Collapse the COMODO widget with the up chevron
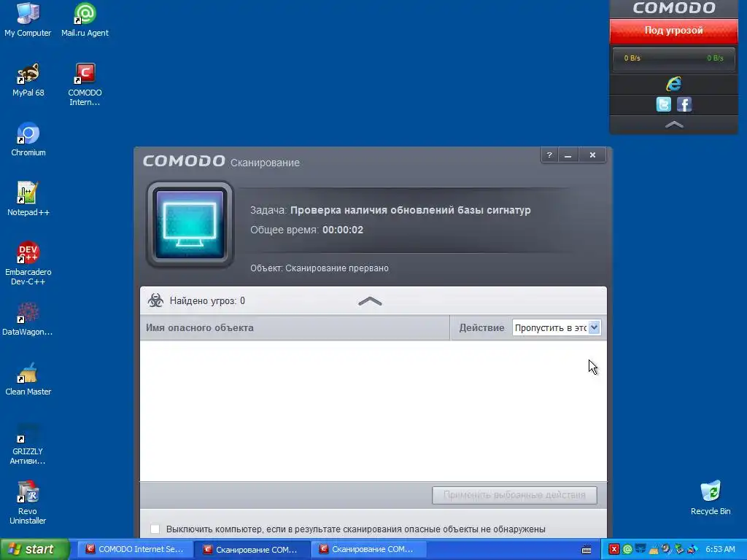 pyautogui.click(x=673, y=125)
